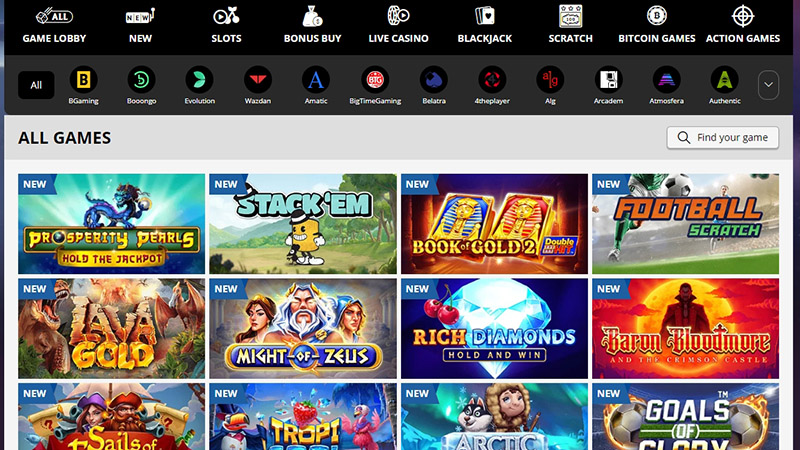The image size is (800, 450).
Task: Switch to the New games category
Action: [140, 26]
